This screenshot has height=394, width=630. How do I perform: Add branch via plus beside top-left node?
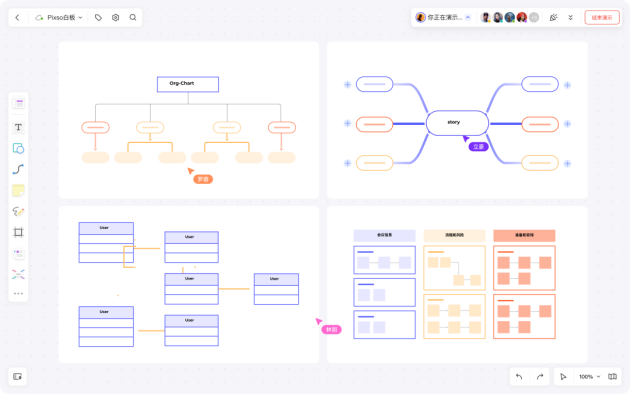[x=348, y=84]
